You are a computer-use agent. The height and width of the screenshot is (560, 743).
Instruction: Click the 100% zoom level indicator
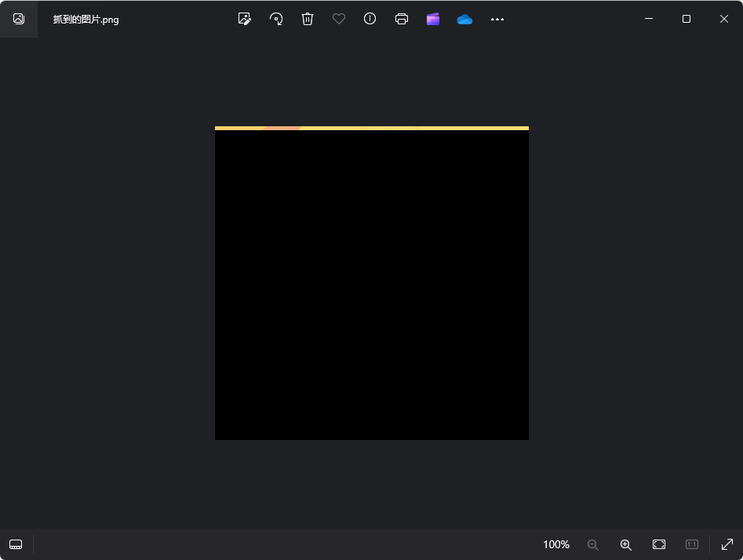tap(556, 544)
